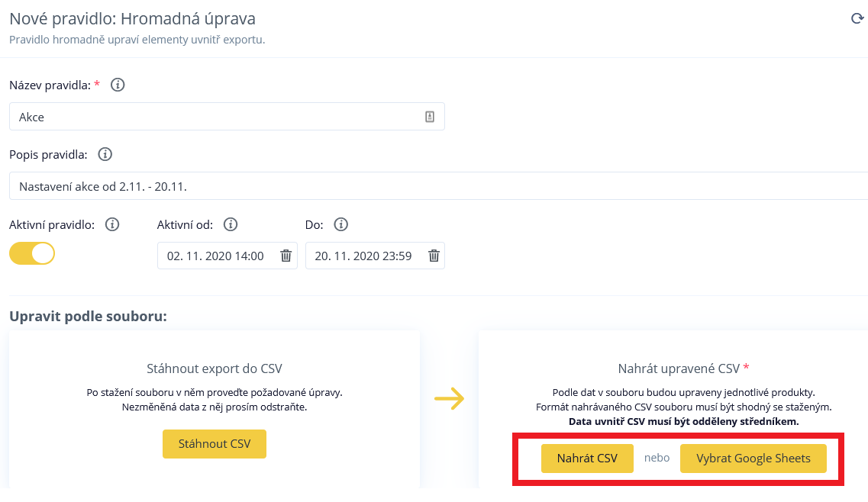Click the refresh icon at top right
The width and height of the screenshot is (868, 502).
(x=857, y=19)
